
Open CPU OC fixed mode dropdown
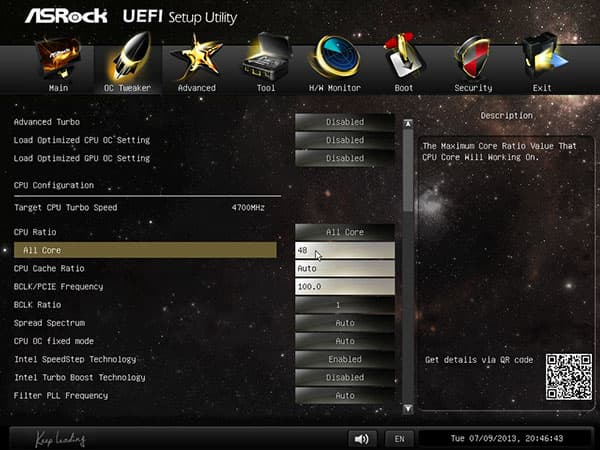(x=345, y=341)
